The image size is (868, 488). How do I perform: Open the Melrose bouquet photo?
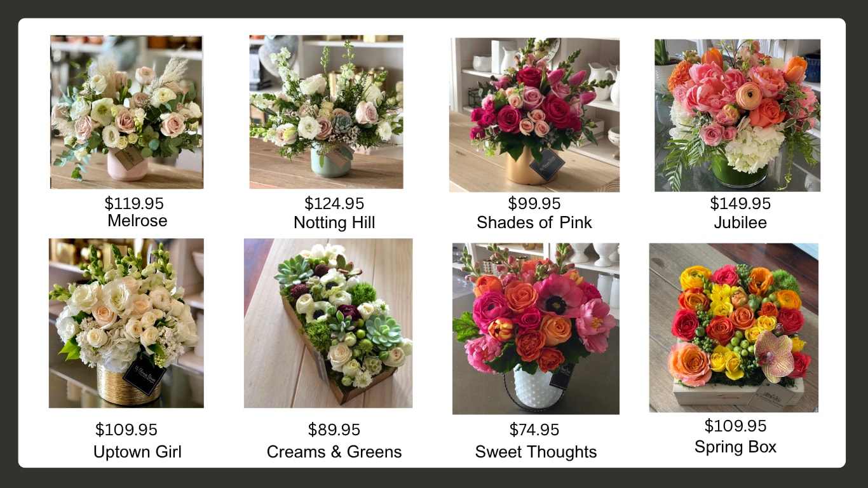click(x=126, y=112)
